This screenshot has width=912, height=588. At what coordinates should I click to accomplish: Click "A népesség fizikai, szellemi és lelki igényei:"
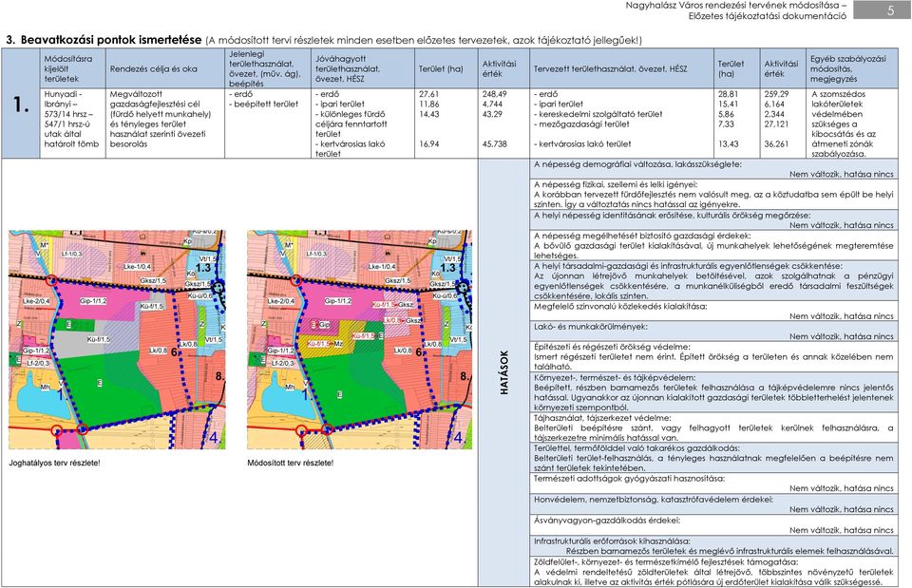click(616, 184)
